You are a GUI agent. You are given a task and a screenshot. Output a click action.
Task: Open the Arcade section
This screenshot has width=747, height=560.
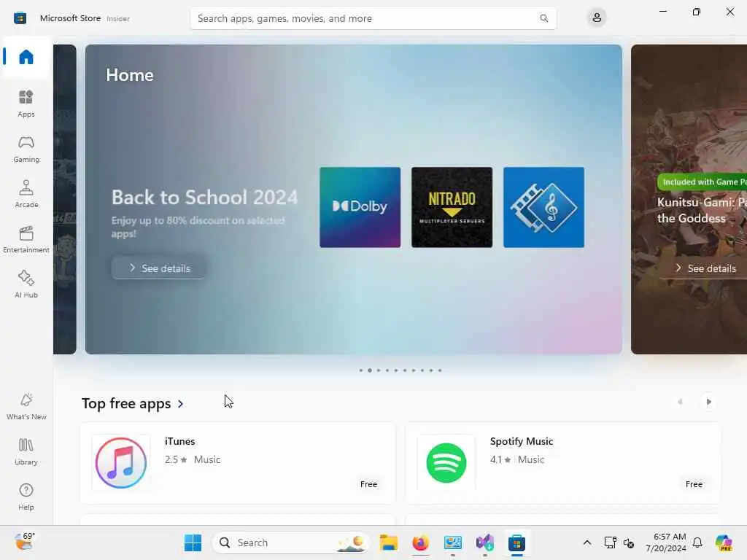(26, 194)
